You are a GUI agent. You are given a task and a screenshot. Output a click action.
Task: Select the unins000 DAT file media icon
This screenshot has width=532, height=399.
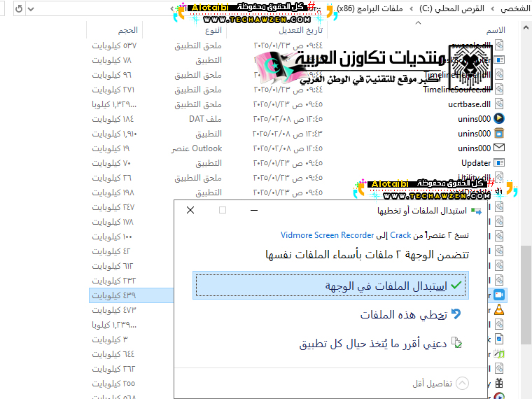(x=499, y=118)
